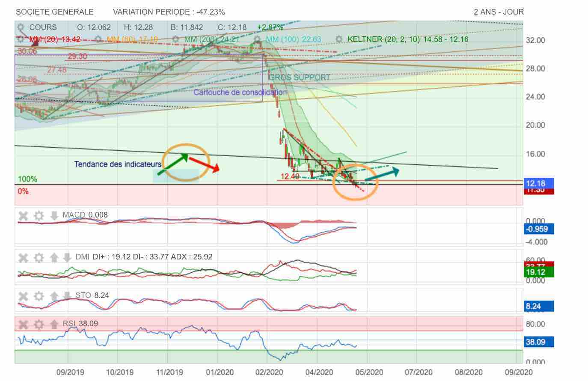Viewport: 588px width, 381px height.
Task: Click the MM (50) label
Action: click(132, 39)
